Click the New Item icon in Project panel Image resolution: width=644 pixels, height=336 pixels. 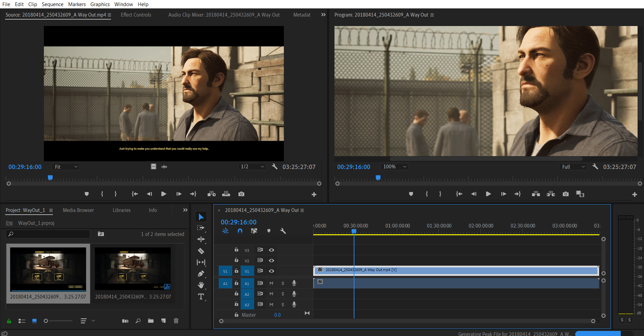pyautogui.click(x=164, y=321)
